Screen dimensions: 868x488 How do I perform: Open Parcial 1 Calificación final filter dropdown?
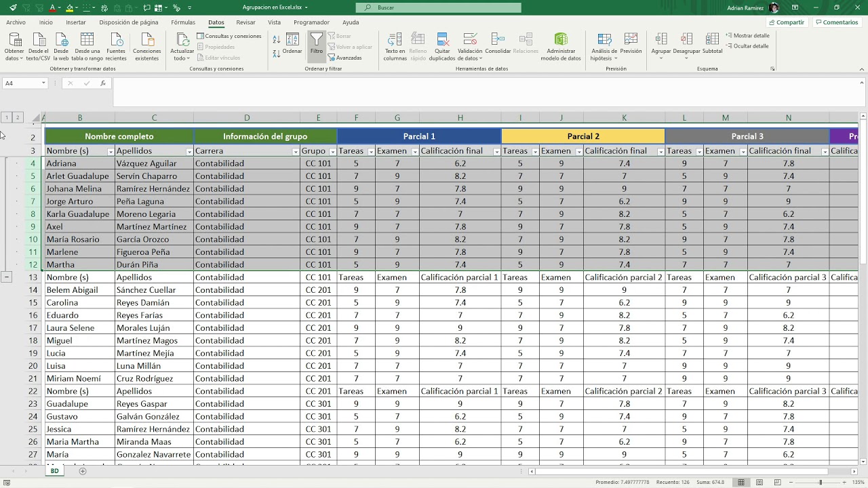point(497,152)
